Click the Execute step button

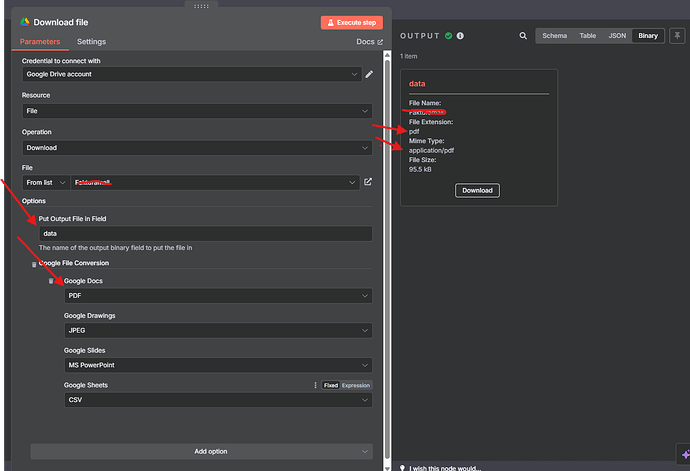pos(352,22)
